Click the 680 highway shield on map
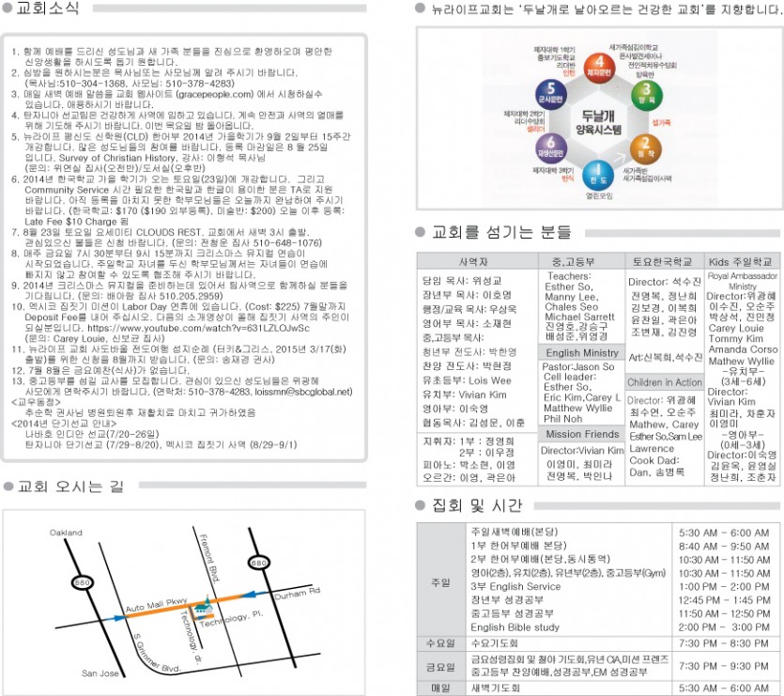 tap(259, 563)
